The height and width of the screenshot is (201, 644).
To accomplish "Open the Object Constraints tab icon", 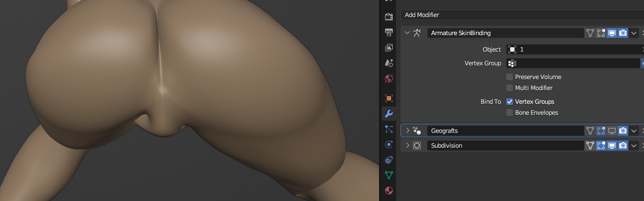I will coord(388,160).
